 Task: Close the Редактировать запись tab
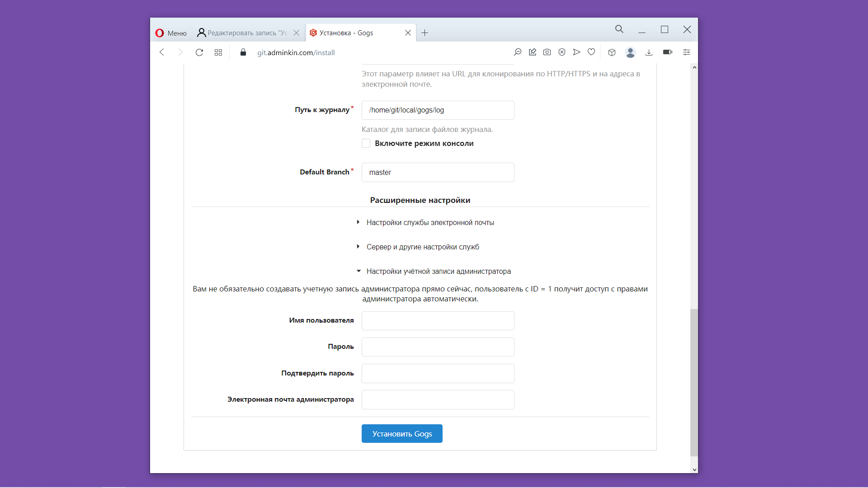pos(296,33)
